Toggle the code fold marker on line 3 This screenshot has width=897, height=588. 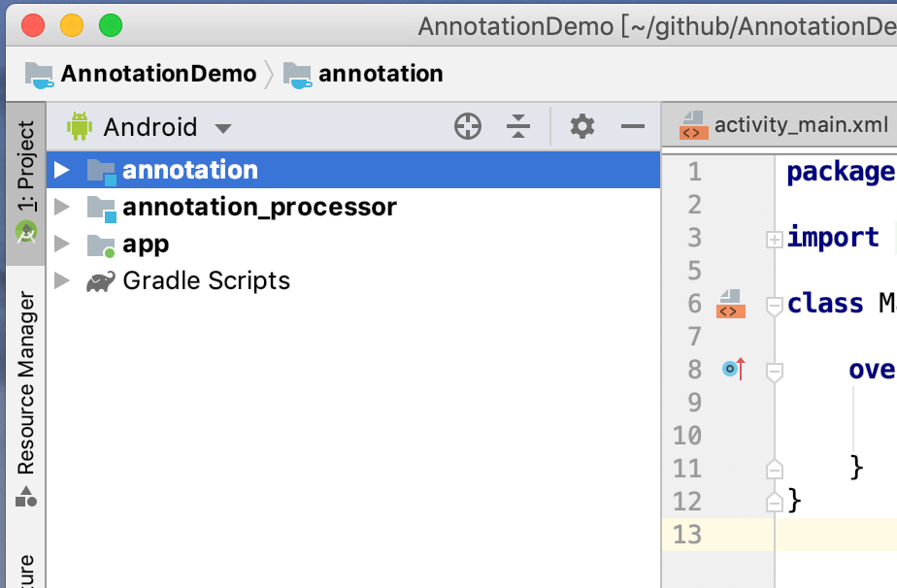click(775, 239)
